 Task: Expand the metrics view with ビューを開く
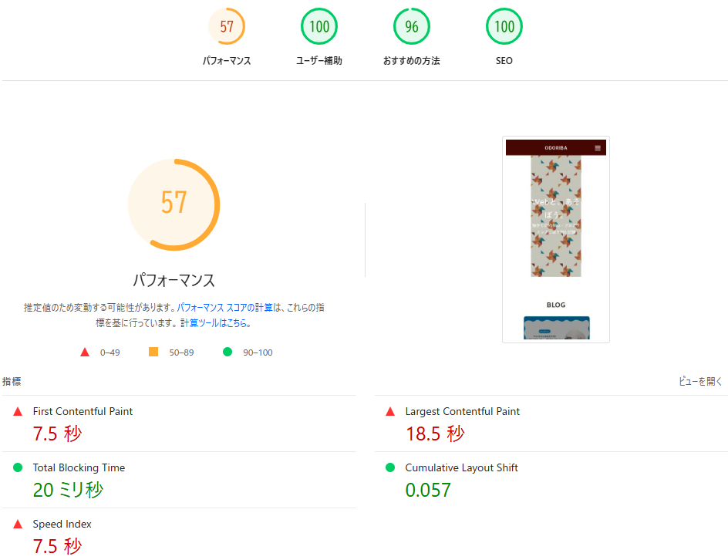pos(701,381)
